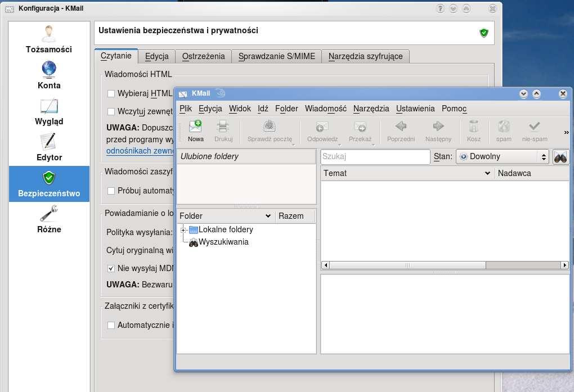Viewport: 574px width, 392px height.
Task: Select Wyszukiwania in folder tree
Action: (223, 242)
